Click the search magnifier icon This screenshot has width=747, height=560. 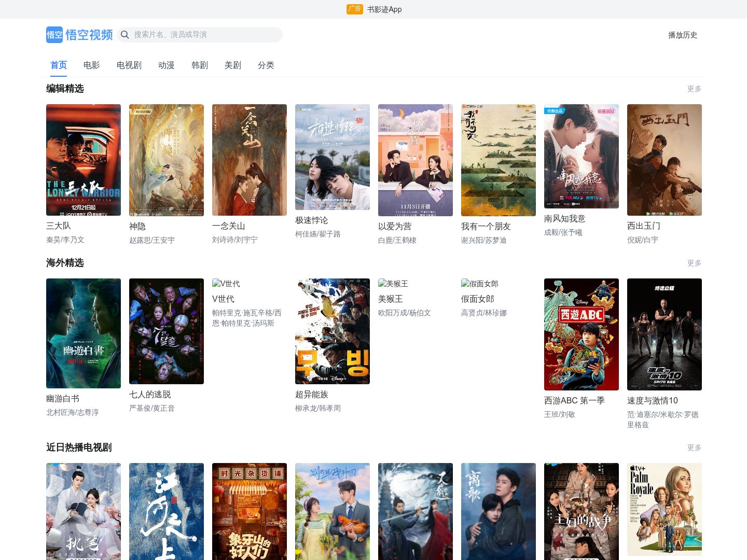[125, 35]
